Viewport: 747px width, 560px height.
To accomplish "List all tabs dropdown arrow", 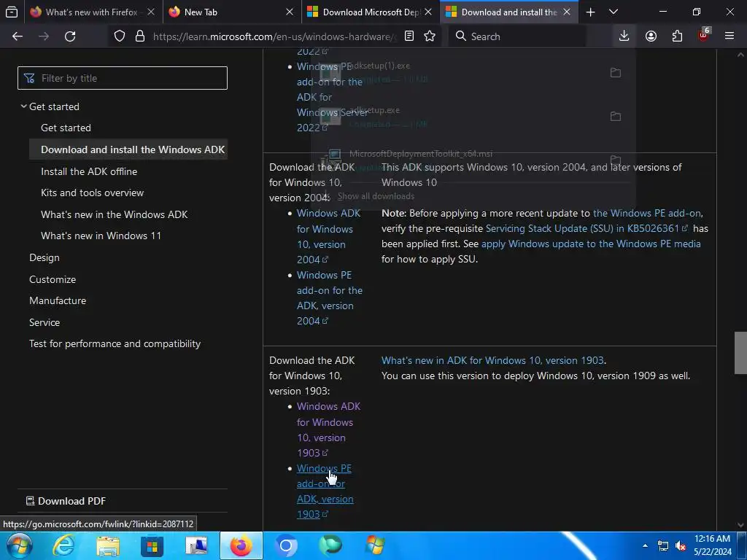I will point(614,12).
